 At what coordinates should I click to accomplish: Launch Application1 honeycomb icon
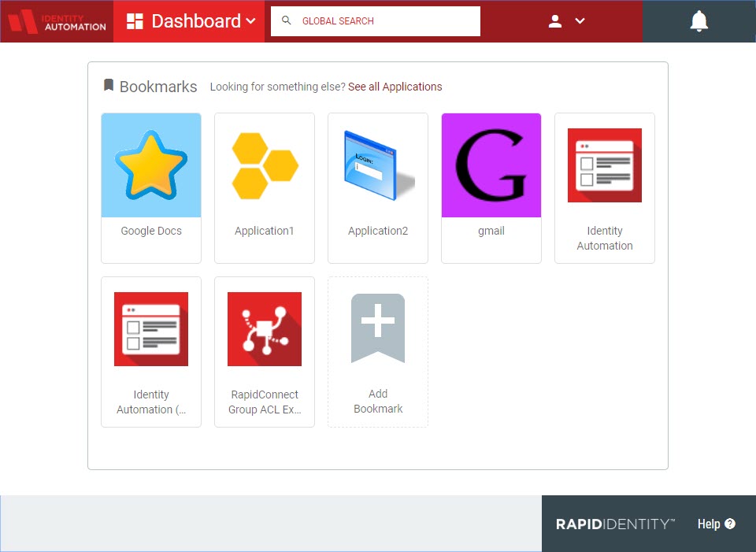click(x=265, y=165)
